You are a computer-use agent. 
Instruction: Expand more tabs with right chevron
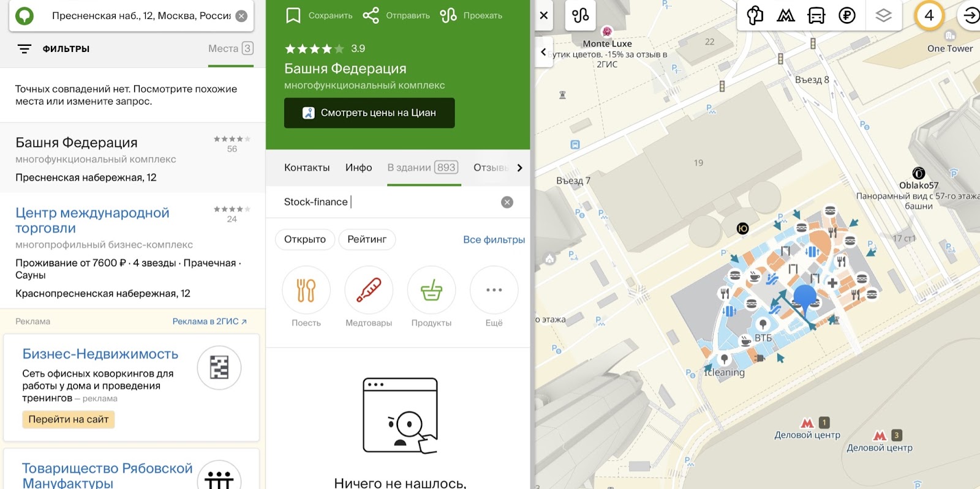coord(519,168)
